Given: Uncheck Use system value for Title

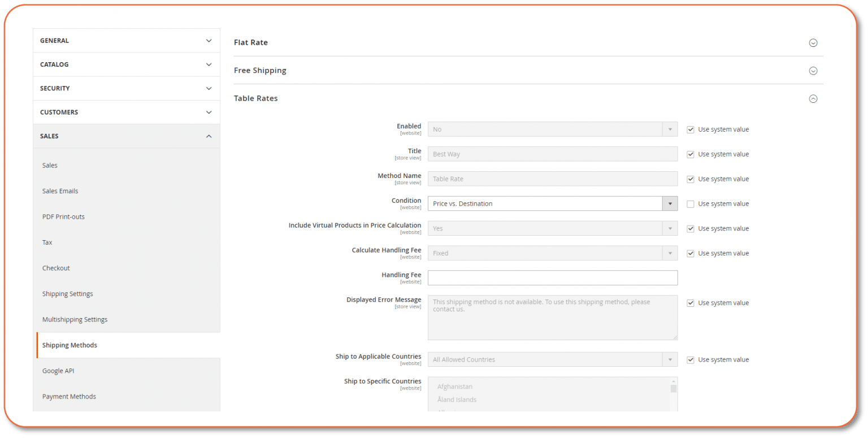Looking at the screenshot, I should (691, 154).
